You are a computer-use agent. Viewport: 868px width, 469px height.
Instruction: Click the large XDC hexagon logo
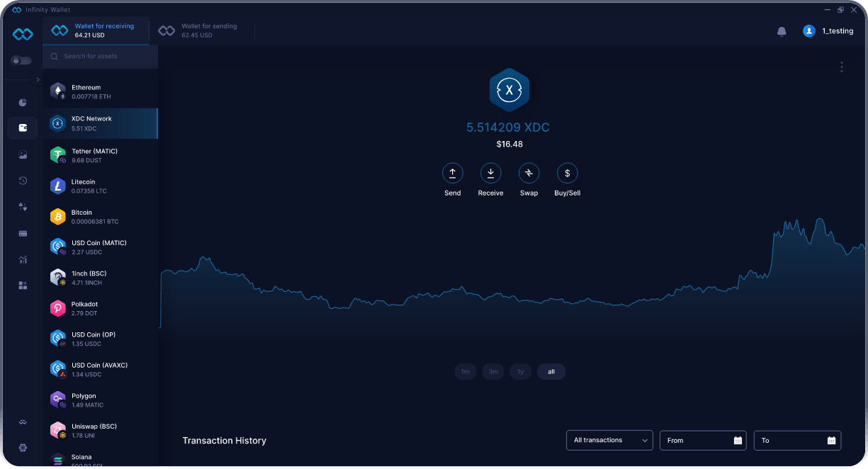point(509,90)
